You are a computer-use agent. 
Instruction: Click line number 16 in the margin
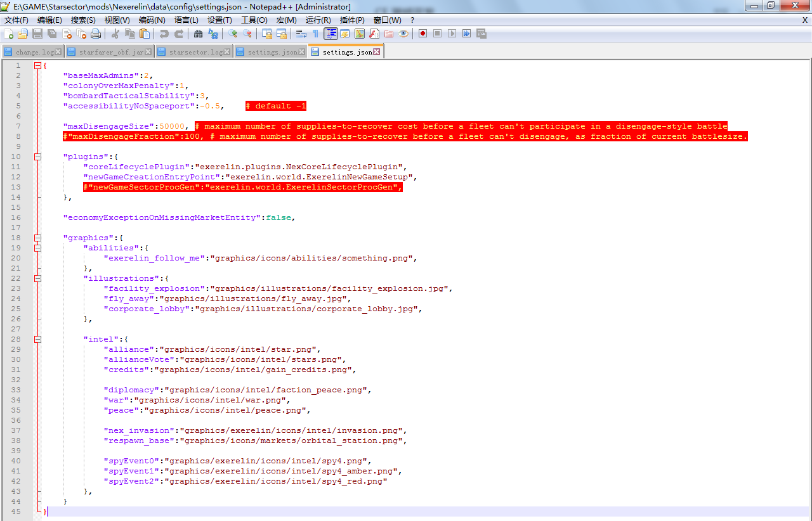[18, 217]
